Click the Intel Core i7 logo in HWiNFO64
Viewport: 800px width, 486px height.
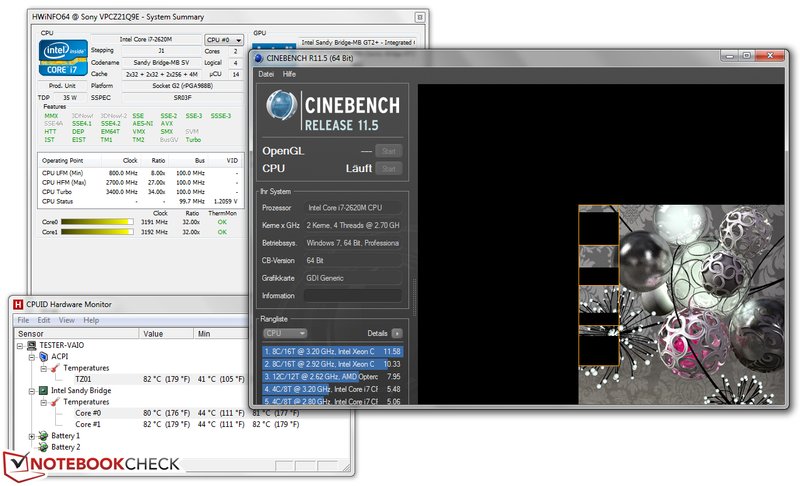(x=63, y=58)
